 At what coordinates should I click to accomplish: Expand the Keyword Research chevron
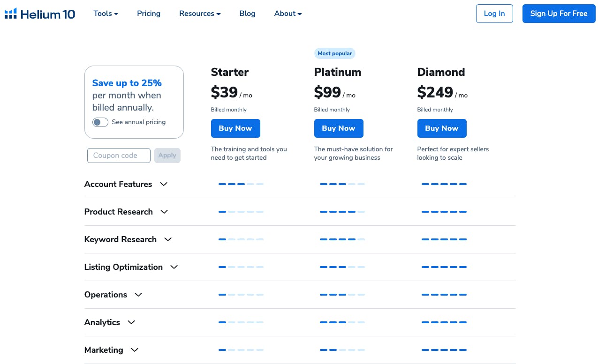[168, 239]
